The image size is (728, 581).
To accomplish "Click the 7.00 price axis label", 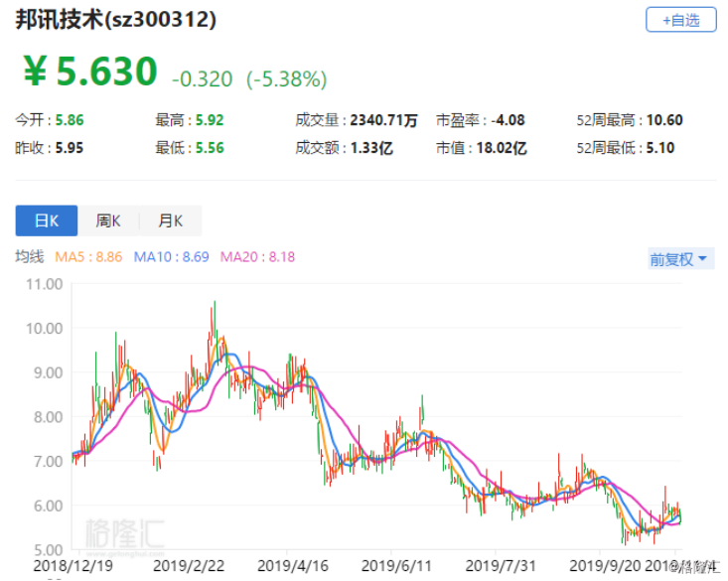I will 48,462.
